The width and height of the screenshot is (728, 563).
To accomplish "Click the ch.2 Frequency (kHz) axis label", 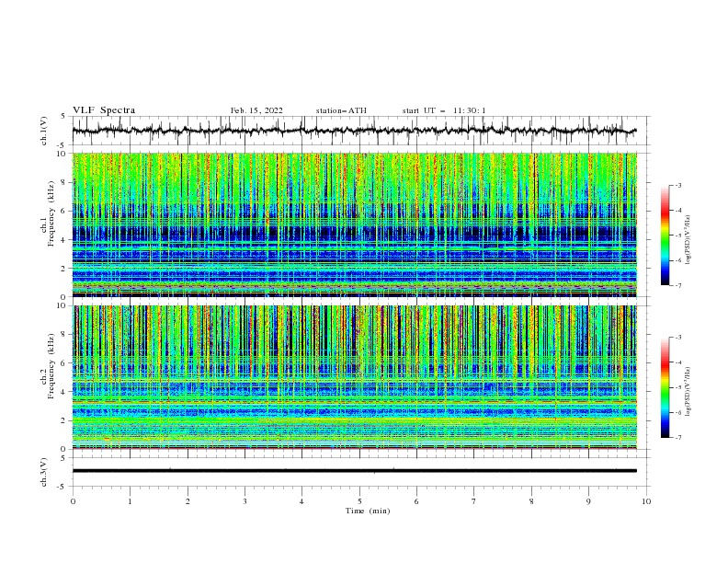I will [x=48, y=365].
